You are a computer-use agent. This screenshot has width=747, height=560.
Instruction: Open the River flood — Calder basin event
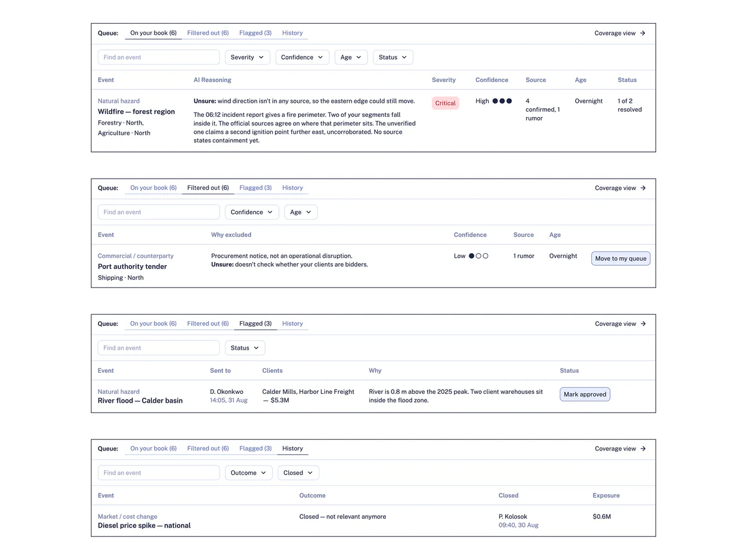pyautogui.click(x=140, y=401)
